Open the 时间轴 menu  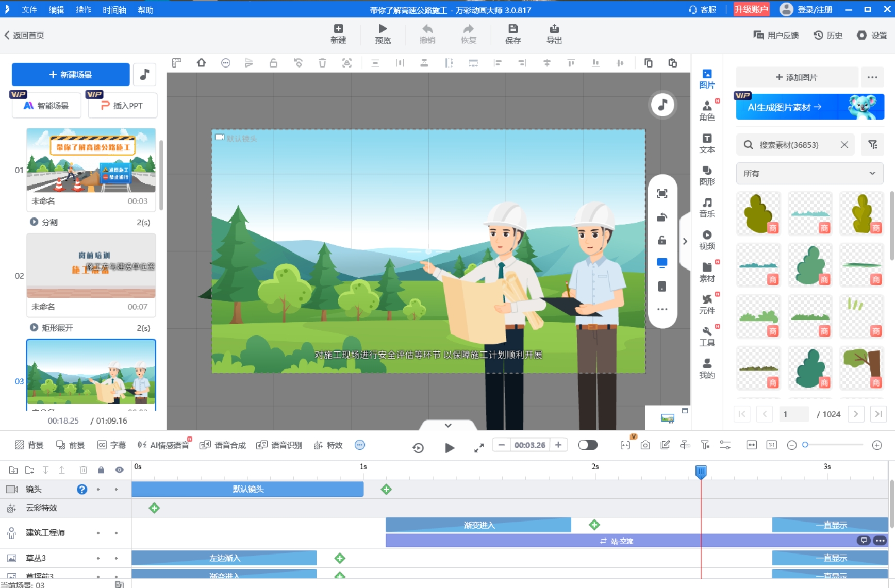click(x=114, y=10)
